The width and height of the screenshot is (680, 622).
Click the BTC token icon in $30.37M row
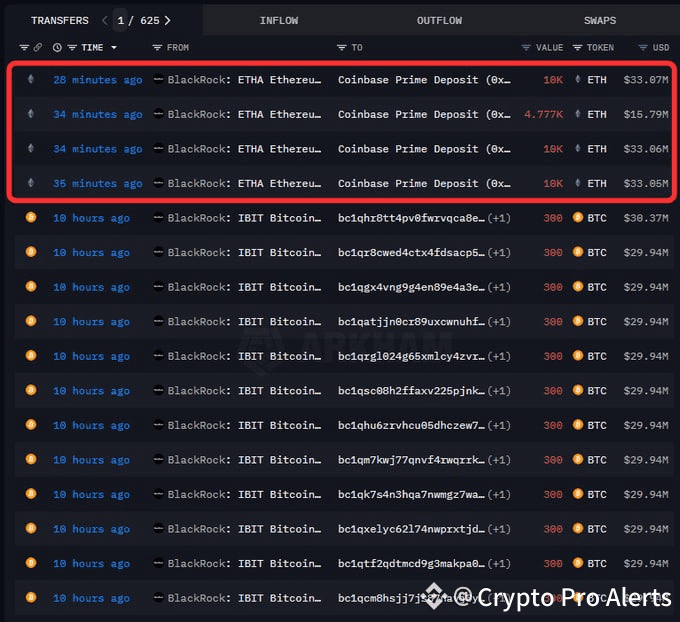coord(578,217)
